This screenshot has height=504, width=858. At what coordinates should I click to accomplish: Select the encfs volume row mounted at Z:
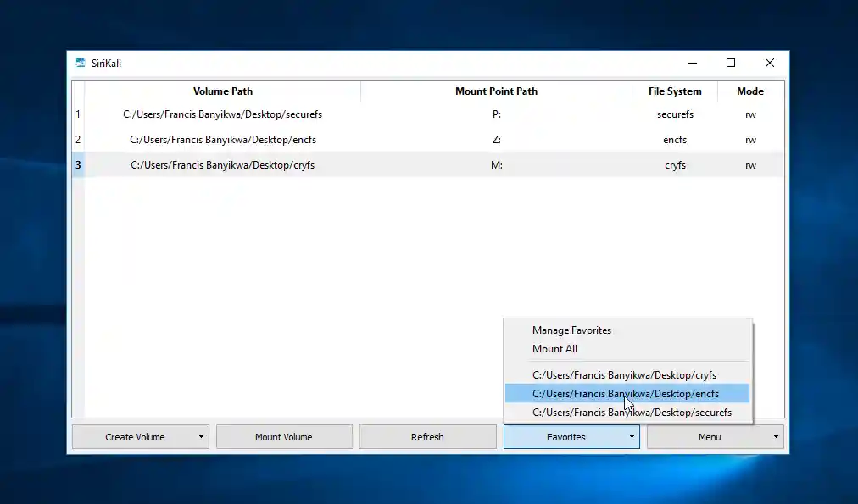pos(222,140)
